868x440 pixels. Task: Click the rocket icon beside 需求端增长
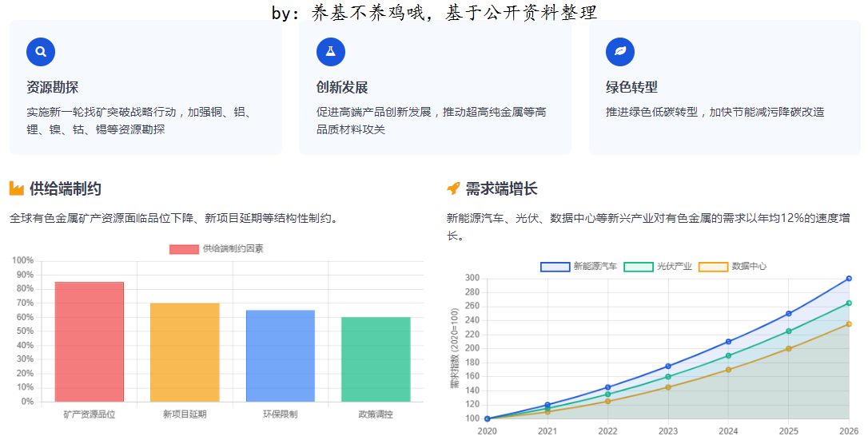(x=453, y=188)
